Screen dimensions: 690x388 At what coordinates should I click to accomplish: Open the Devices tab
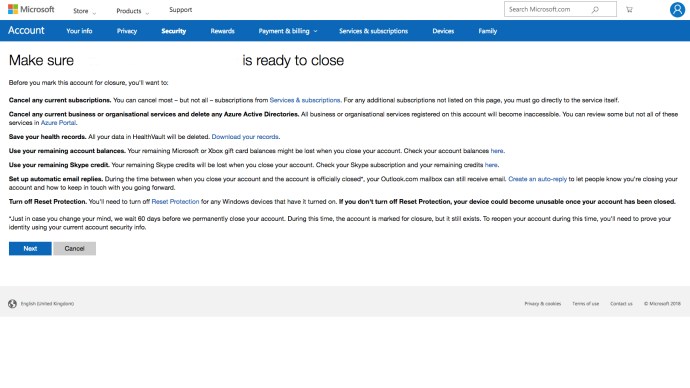443,31
